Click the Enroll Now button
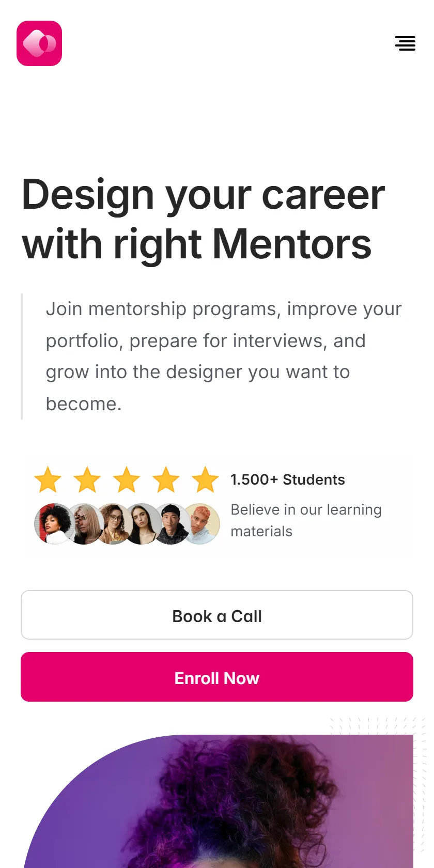 217,677
